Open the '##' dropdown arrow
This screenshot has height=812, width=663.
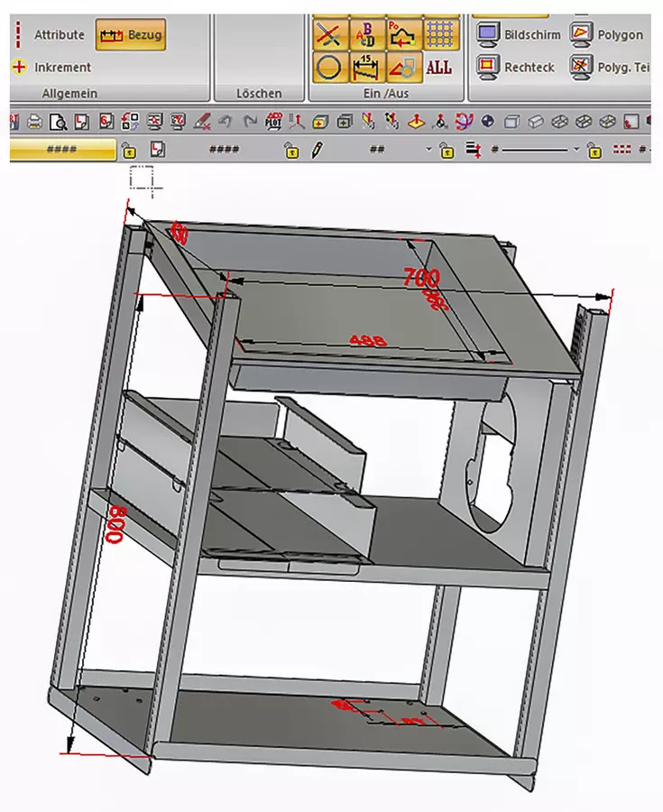pos(428,150)
